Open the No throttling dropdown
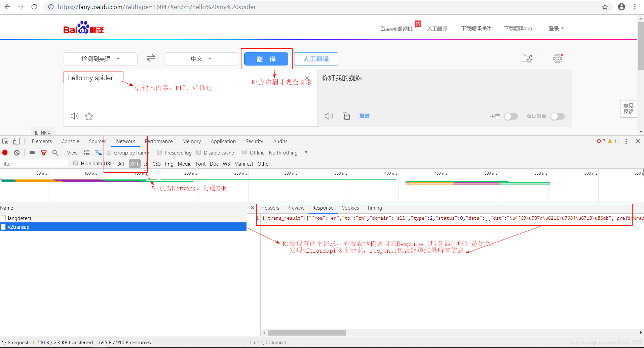The height and width of the screenshot is (348, 644). 288,153
